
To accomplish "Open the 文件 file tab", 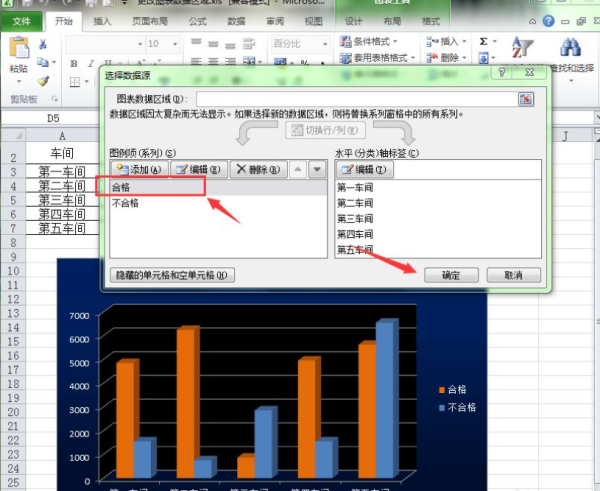I will pyautogui.click(x=21, y=21).
